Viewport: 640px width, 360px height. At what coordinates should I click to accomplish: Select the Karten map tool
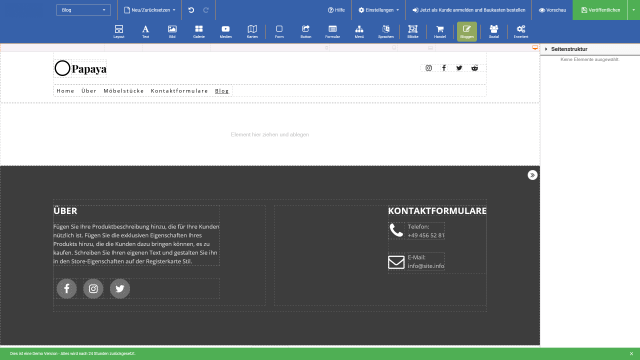(x=252, y=31)
